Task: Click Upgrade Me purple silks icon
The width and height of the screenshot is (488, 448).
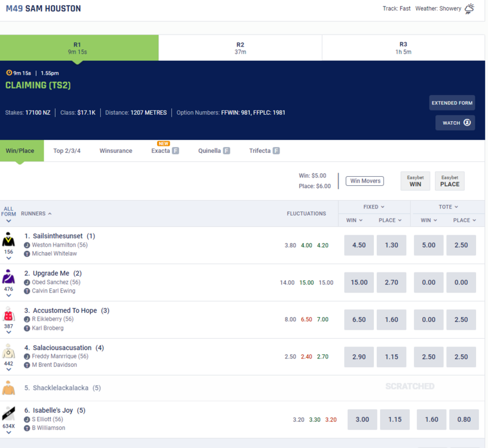Action: [x=8, y=277]
